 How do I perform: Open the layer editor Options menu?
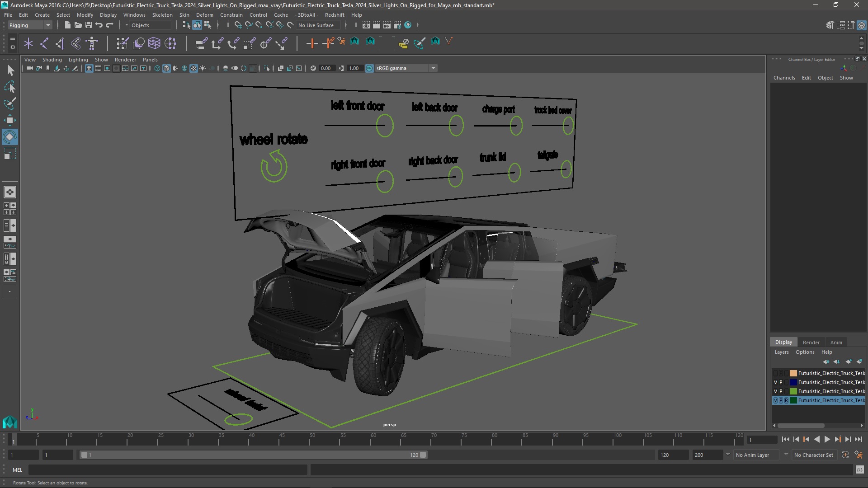pyautogui.click(x=805, y=352)
